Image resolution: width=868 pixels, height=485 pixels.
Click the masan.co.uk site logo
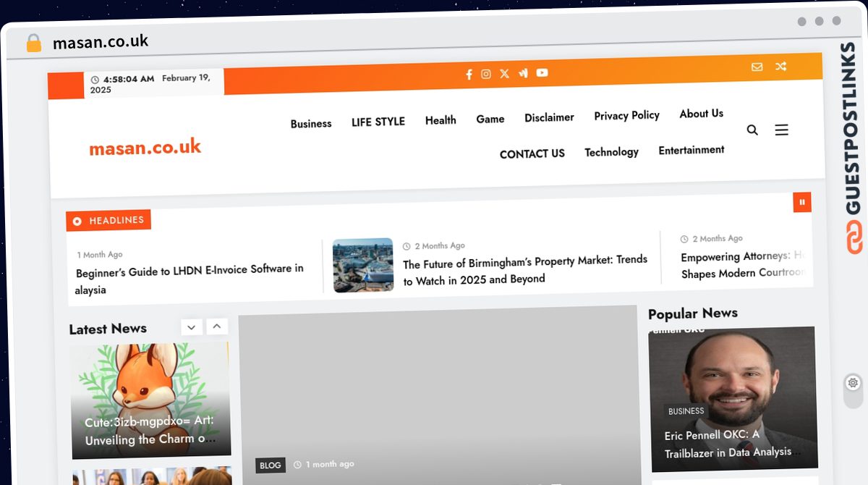pos(145,148)
